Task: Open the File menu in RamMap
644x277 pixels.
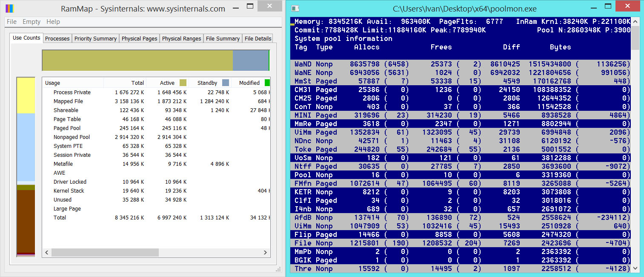Action: pyautogui.click(x=11, y=22)
